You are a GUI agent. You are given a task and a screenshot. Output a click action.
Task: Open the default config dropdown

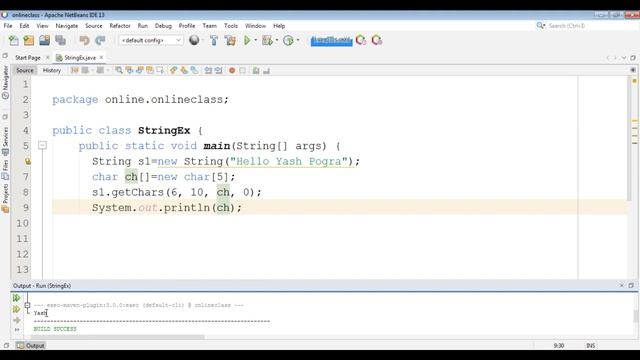tap(151, 40)
